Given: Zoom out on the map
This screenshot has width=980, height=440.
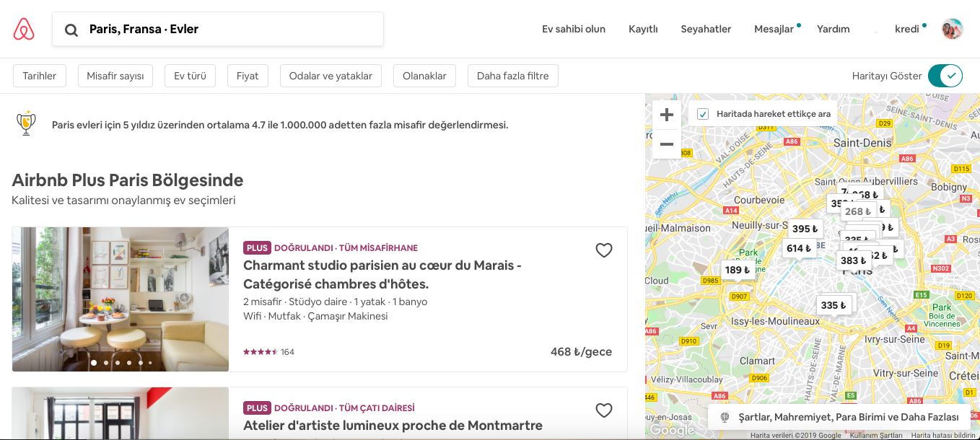Looking at the screenshot, I should pos(667,144).
